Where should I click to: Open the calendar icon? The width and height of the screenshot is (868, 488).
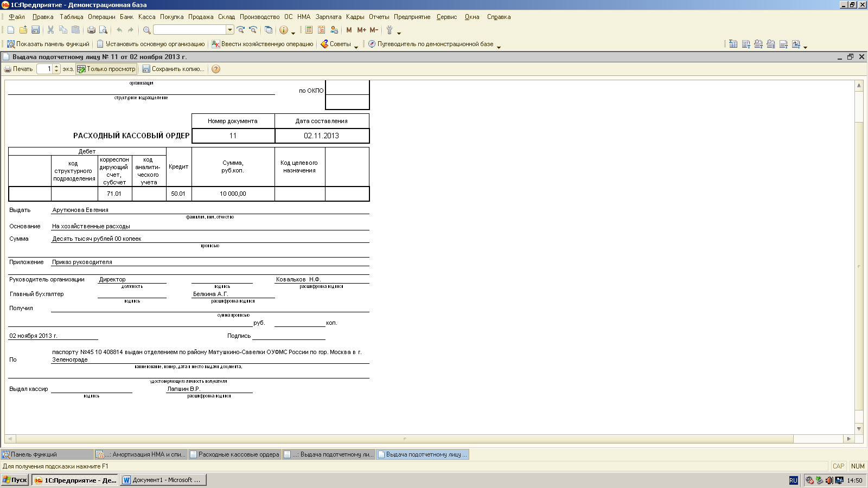click(322, 30)
